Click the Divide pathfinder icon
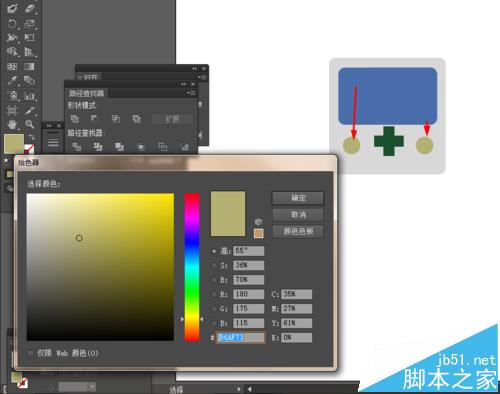The image size is (500, 394). tap(77, 147)
